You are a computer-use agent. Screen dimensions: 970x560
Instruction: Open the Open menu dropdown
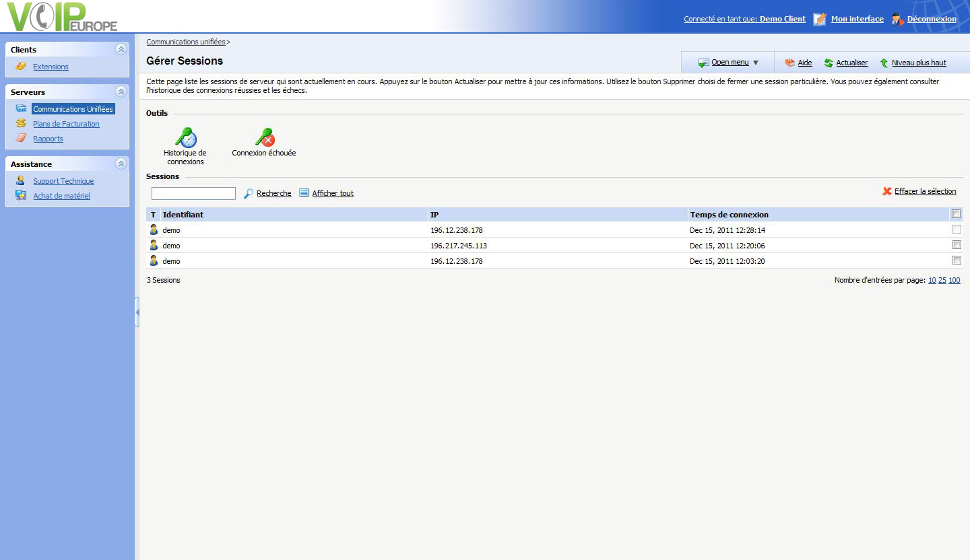(729, 63)
